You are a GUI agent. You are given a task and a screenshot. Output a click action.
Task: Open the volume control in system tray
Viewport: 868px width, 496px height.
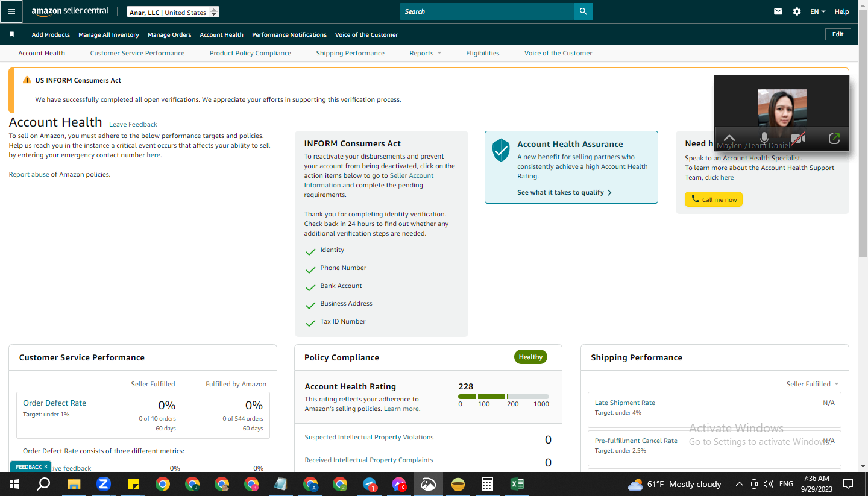pos(768,484)
